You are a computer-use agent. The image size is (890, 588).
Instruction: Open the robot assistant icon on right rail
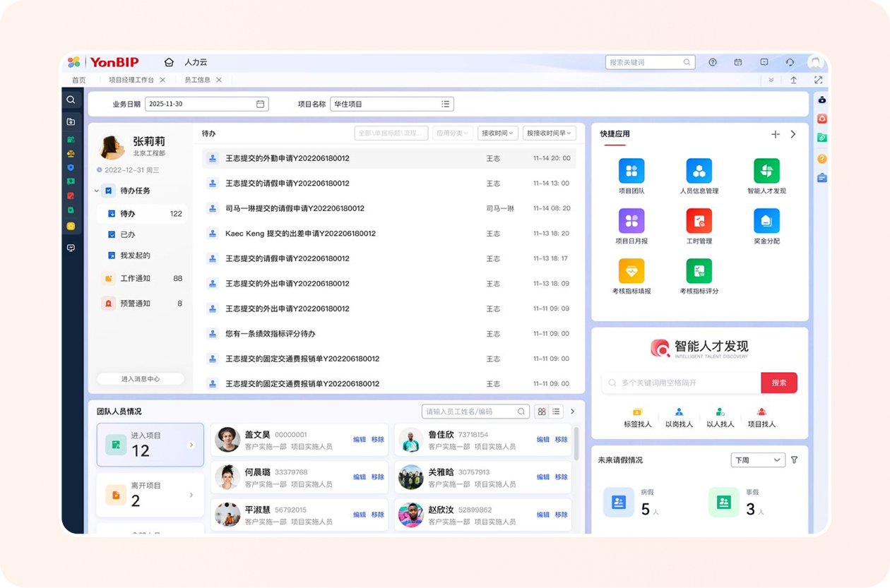[822, 100]
